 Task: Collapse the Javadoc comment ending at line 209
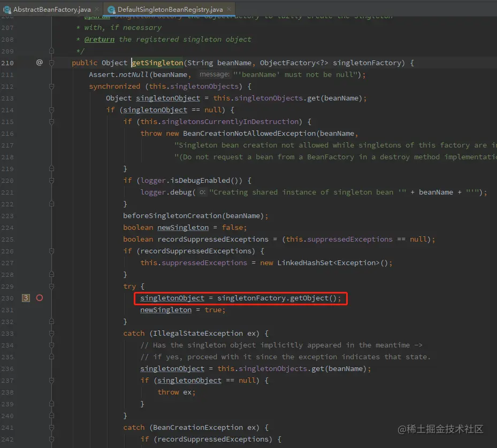(52, 51)
